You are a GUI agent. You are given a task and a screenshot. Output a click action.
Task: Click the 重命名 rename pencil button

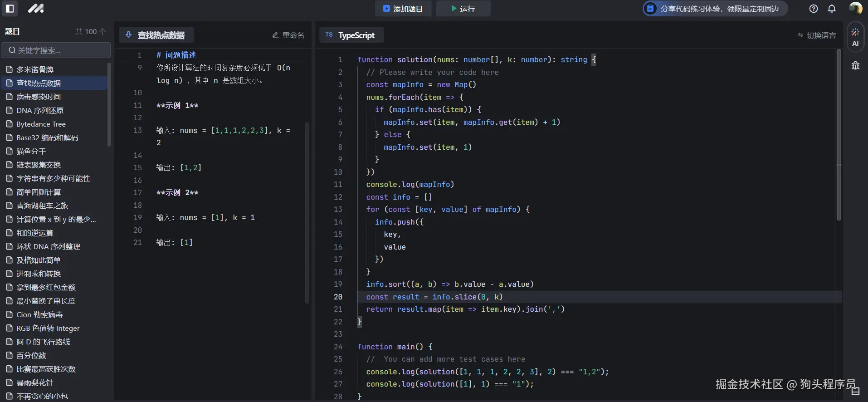click(x=288, y=35)
